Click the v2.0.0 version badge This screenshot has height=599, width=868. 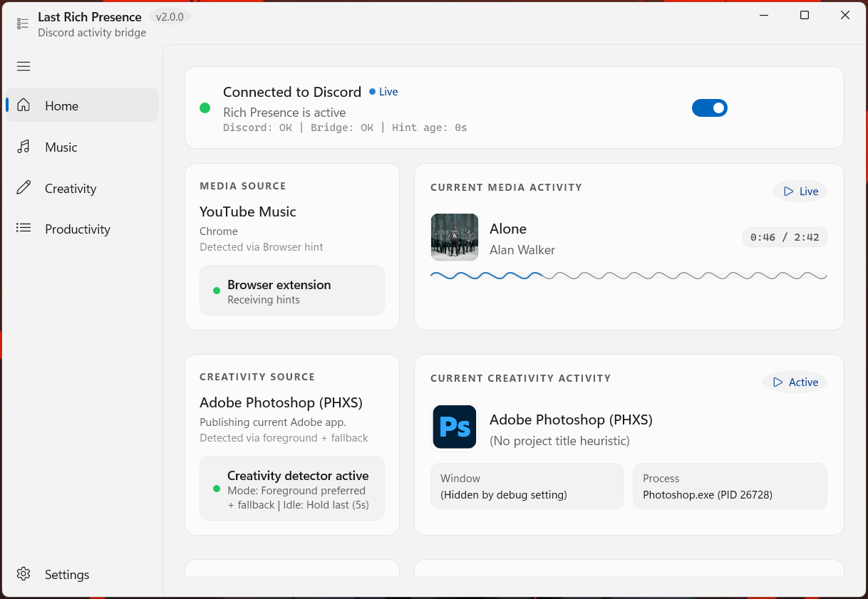point(170,16)
